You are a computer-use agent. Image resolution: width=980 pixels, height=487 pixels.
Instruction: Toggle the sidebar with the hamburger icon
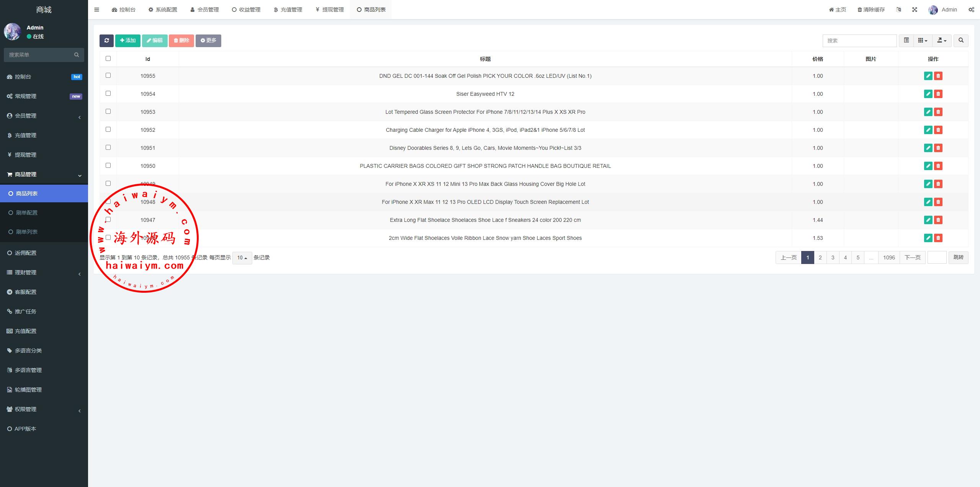pos(96,10)
